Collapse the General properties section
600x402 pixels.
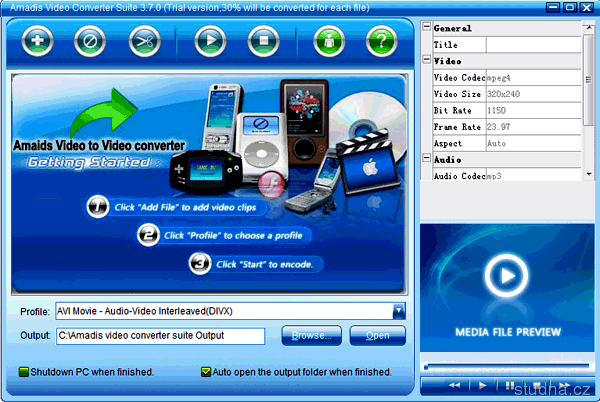point(427,26)
